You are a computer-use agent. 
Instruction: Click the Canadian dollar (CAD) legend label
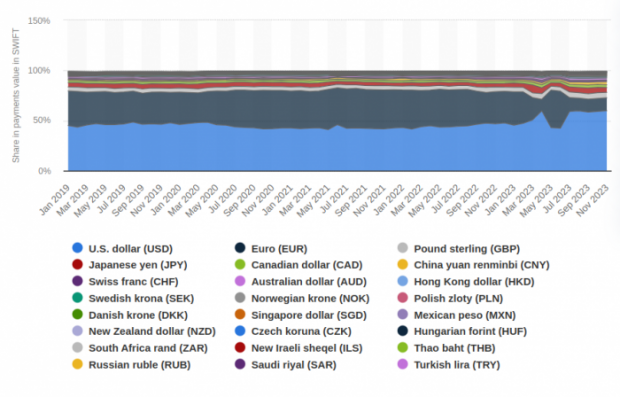(x=307, y=265)
